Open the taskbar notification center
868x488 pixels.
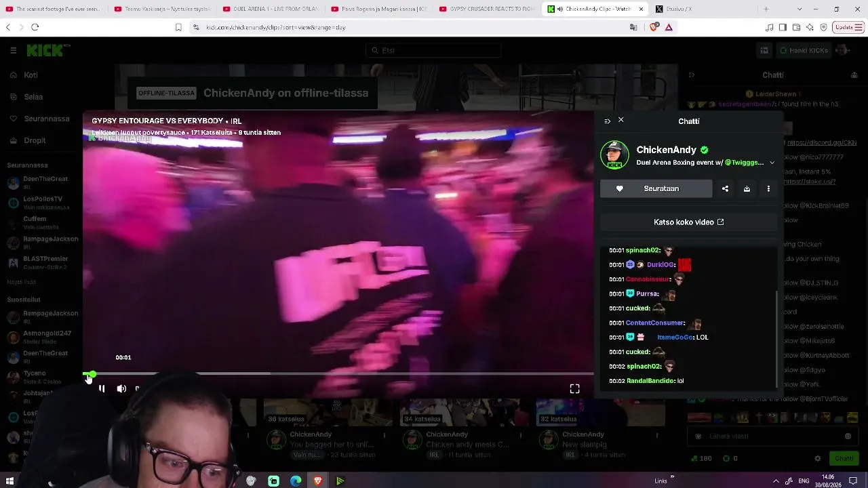[854, 481]
